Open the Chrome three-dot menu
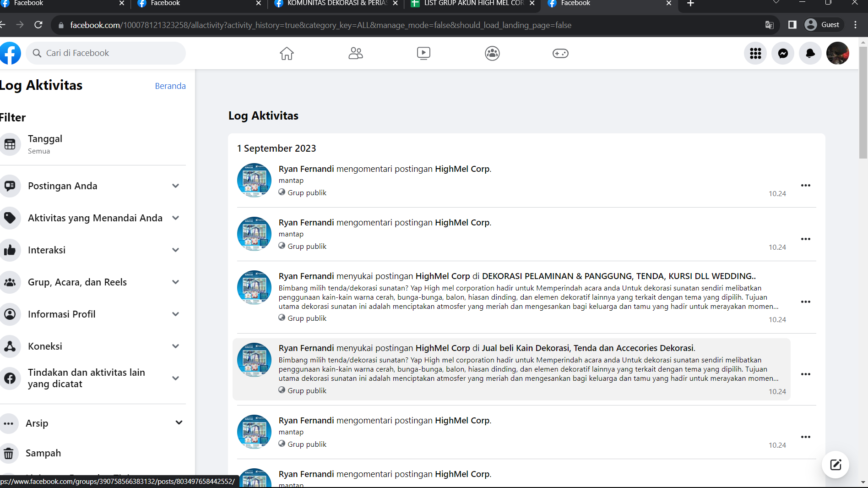 pos(855,25)
